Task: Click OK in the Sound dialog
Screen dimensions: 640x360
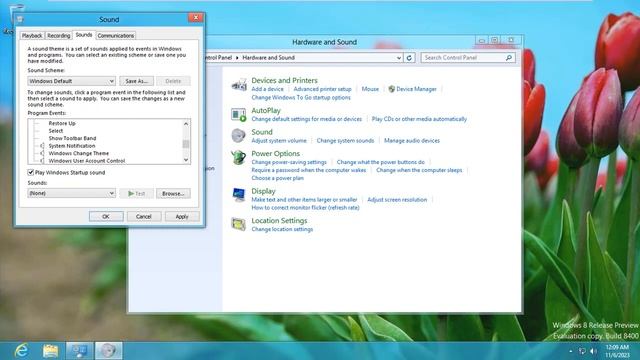Action: pos(106,216)
